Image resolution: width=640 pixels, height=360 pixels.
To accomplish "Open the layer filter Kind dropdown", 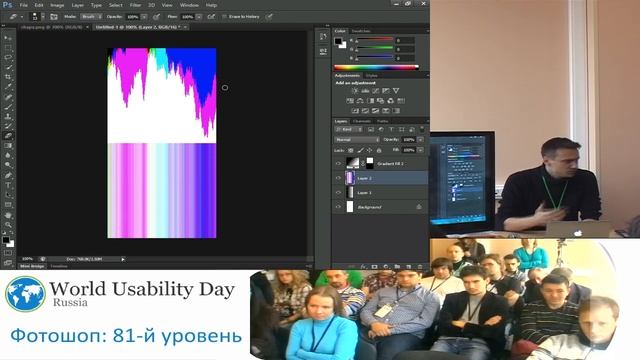I will point(349,129).
